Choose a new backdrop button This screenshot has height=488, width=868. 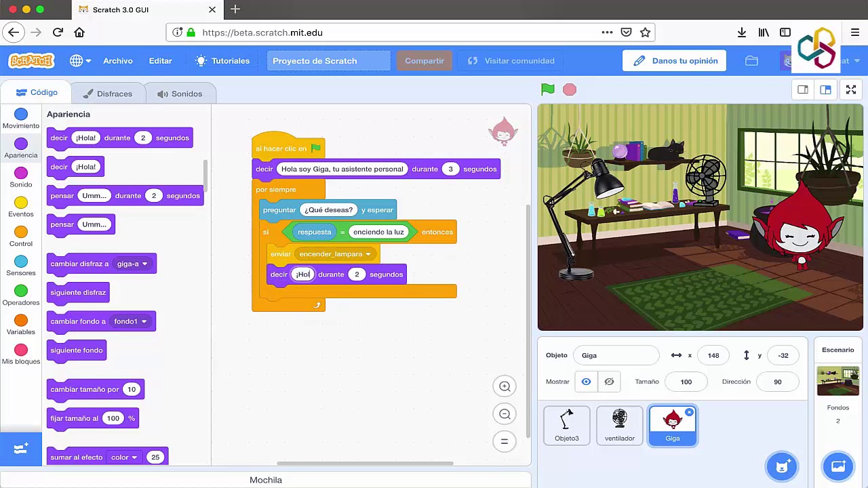838,466
